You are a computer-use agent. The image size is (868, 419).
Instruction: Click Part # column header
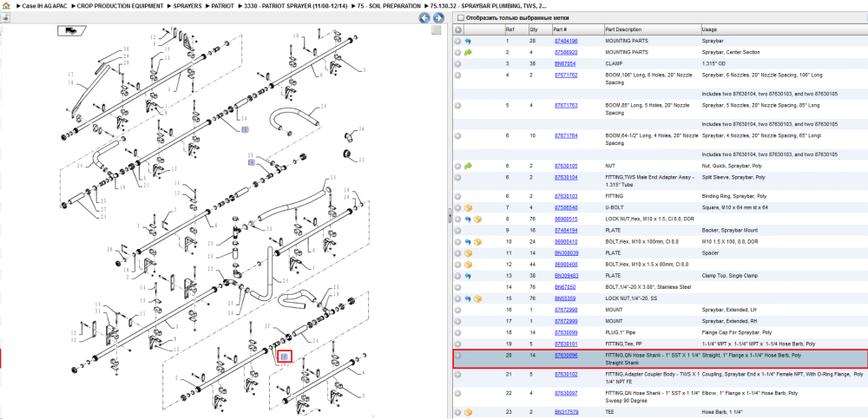click(577, 29)
